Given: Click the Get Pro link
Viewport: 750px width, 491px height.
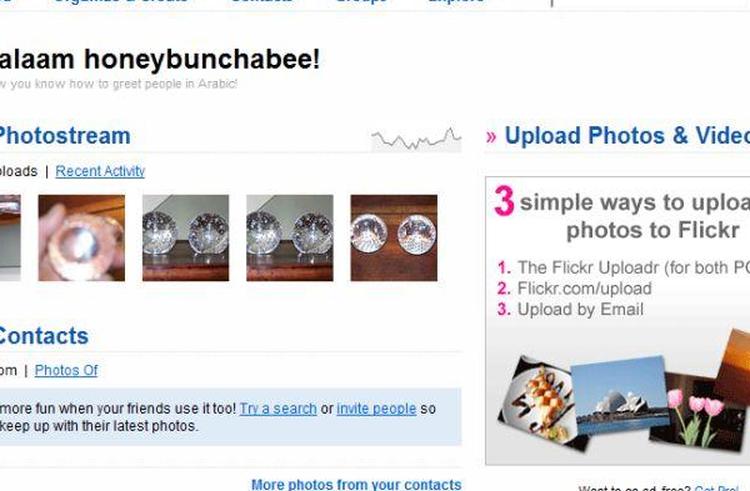Looking at the screenshot, I should click(x=716, y=488).
